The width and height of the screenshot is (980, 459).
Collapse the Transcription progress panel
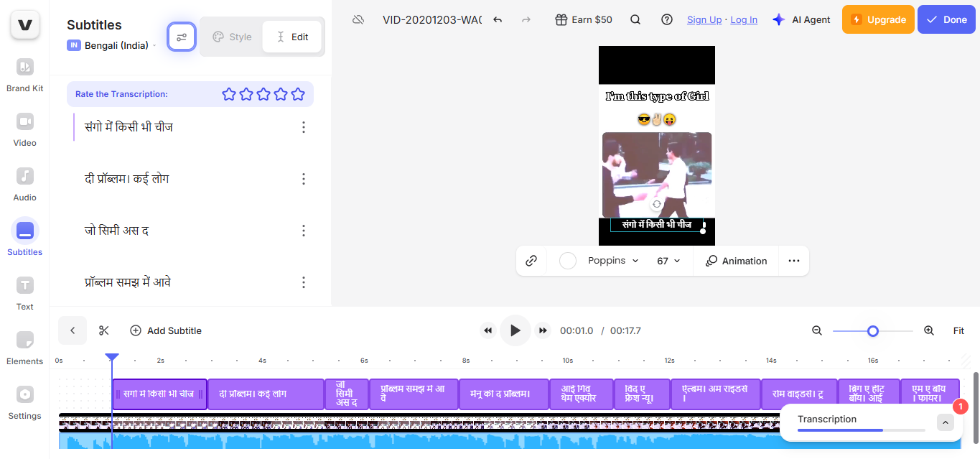click(945, 422)
